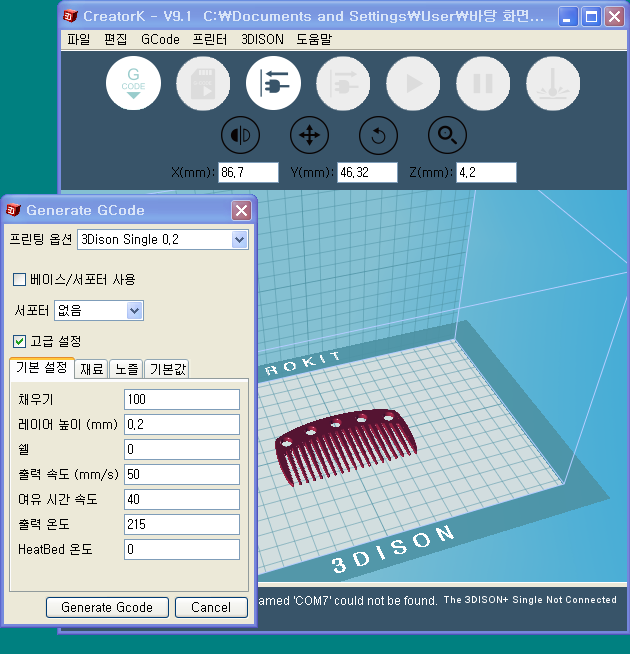Viewport: 630px width, 654px height.
Task: Click the round play print icon
Action: [413, 83]
